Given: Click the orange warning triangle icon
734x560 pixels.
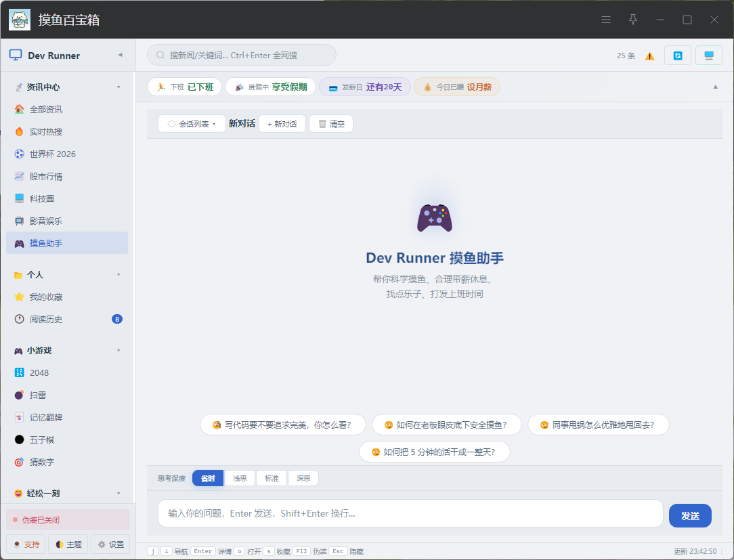Looking at the screenshot, I should pos(650,56).
